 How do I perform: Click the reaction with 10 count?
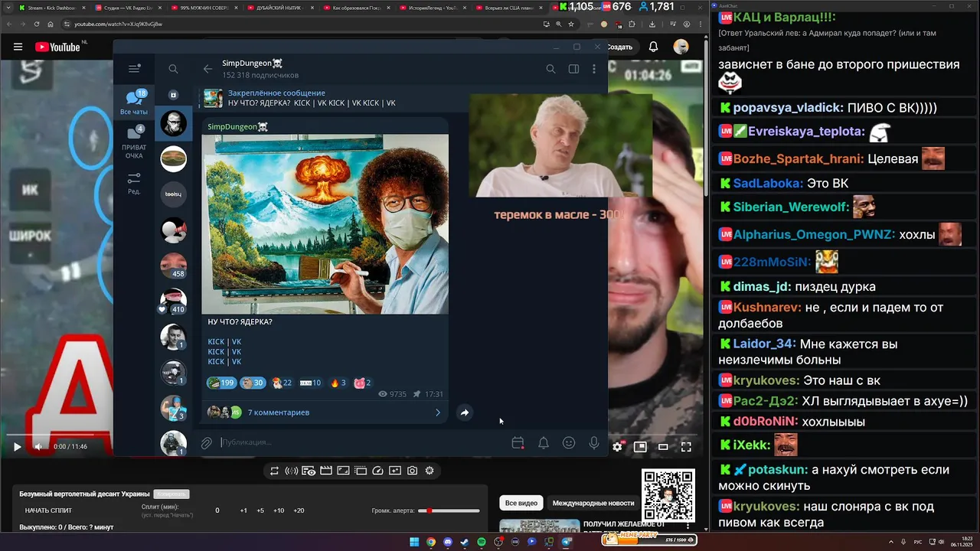coord(310,383)
